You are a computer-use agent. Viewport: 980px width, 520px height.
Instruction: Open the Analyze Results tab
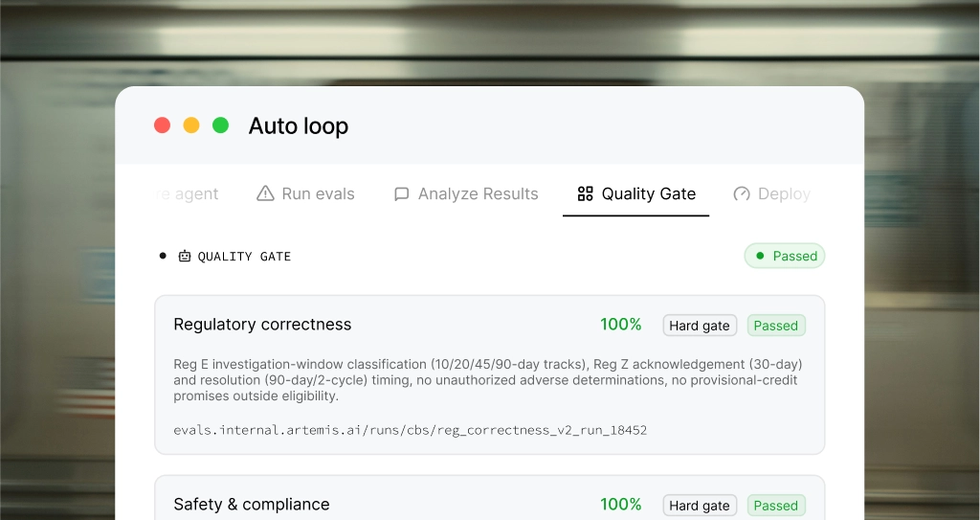466,194
